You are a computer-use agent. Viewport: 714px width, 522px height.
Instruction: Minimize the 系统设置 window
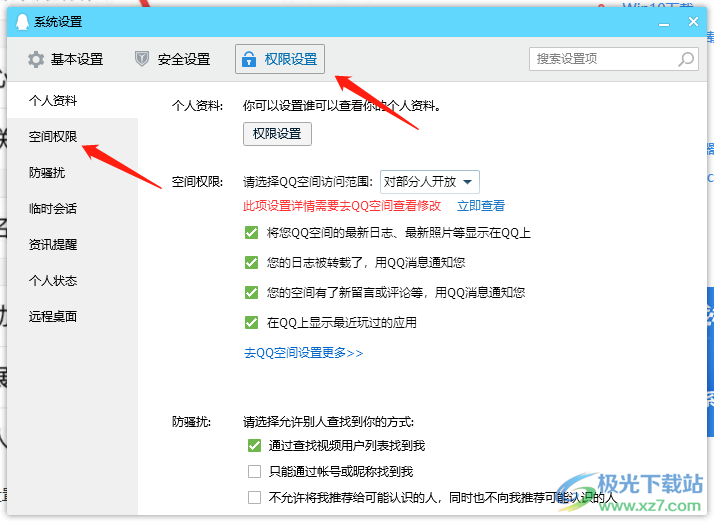tap(664, 23)
